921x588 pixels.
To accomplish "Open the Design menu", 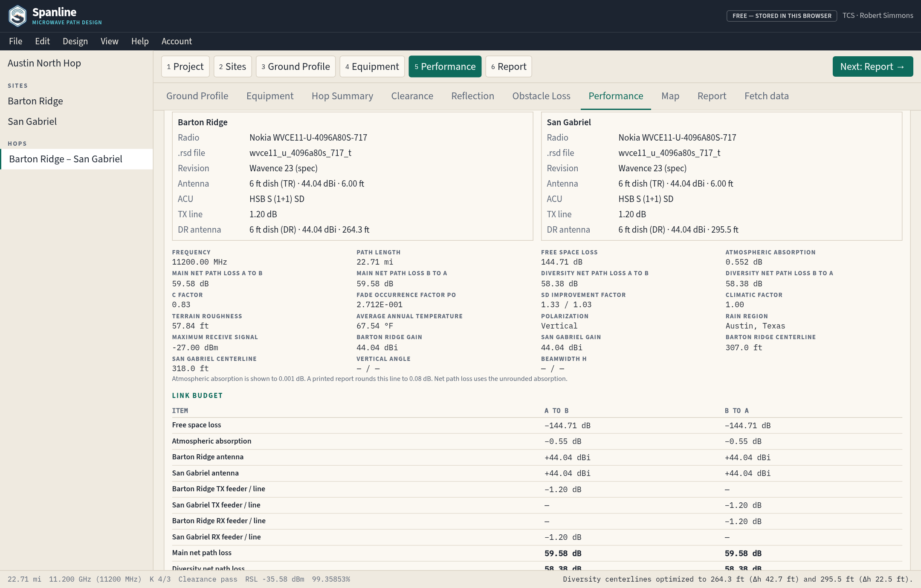I will [x=75, y=41].
